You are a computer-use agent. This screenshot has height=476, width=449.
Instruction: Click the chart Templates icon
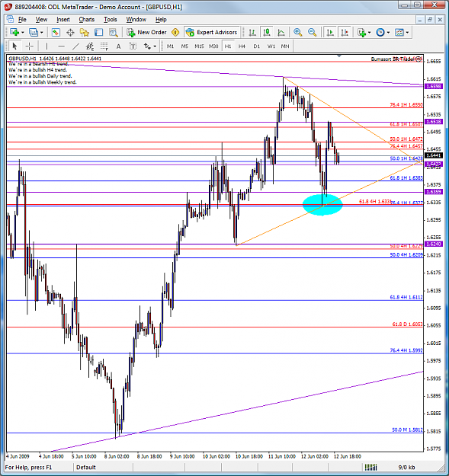(399, 32)
